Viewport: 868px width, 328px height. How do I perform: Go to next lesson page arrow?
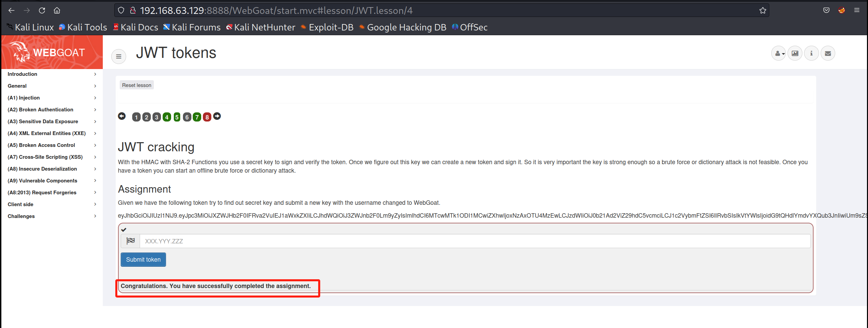click(x=217, y=116)
